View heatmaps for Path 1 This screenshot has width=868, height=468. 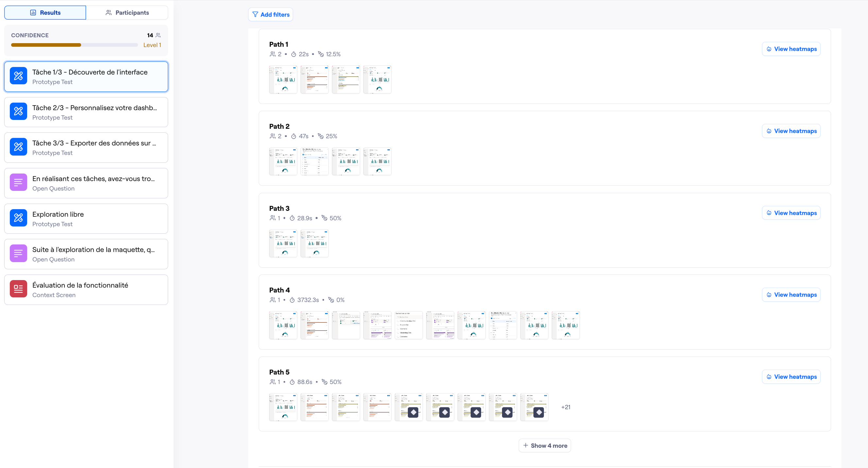coord(791,49)
